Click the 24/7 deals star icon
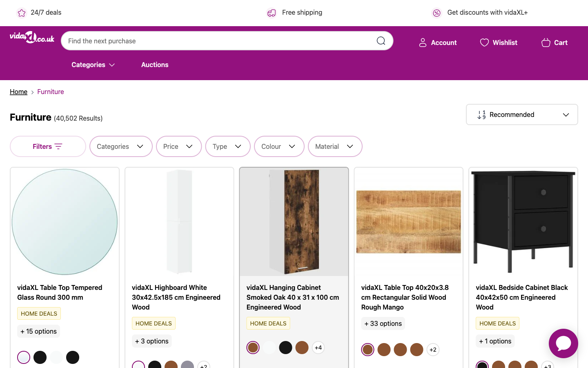This screenshot has height=368, width=588. pos(22,13)
